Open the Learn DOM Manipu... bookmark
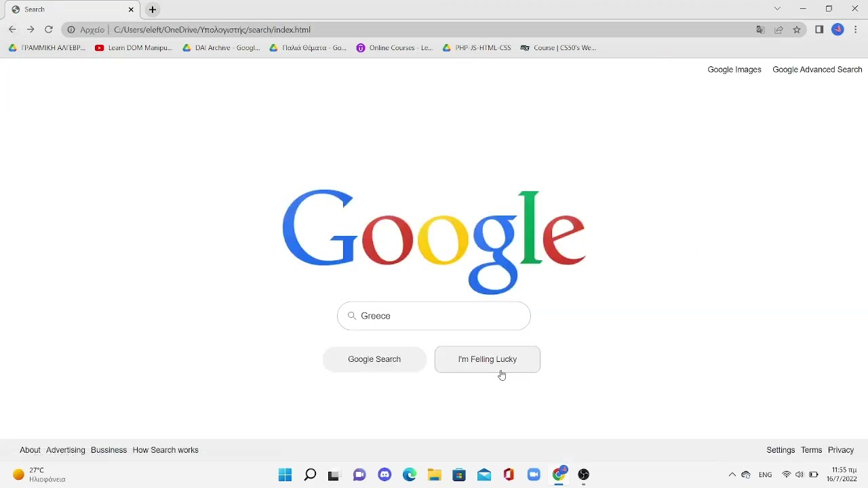The height and width of the screenshot is (488, 868). [134, 48]
